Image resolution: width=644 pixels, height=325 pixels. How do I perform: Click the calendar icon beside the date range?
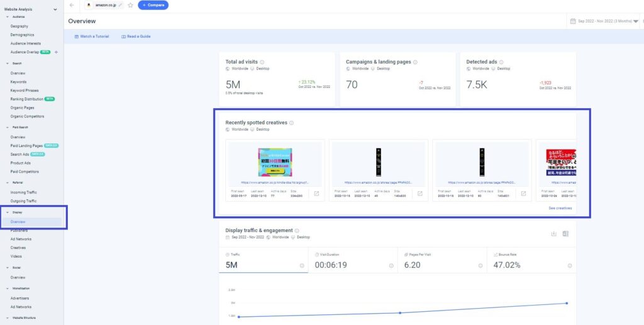573,21
